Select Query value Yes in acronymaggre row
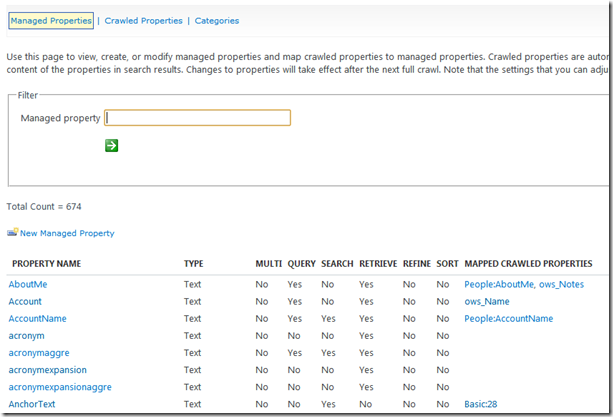 tap(295, 353)
